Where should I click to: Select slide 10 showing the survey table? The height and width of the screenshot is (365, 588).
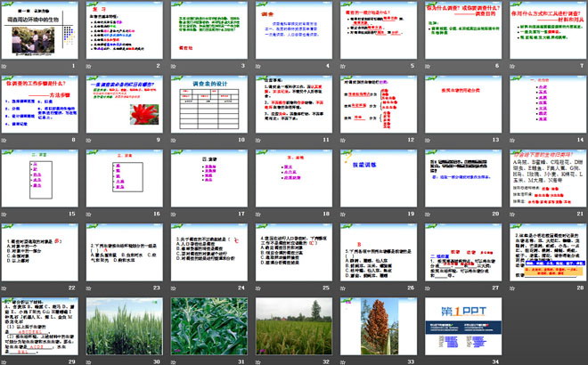click(208, 109)
